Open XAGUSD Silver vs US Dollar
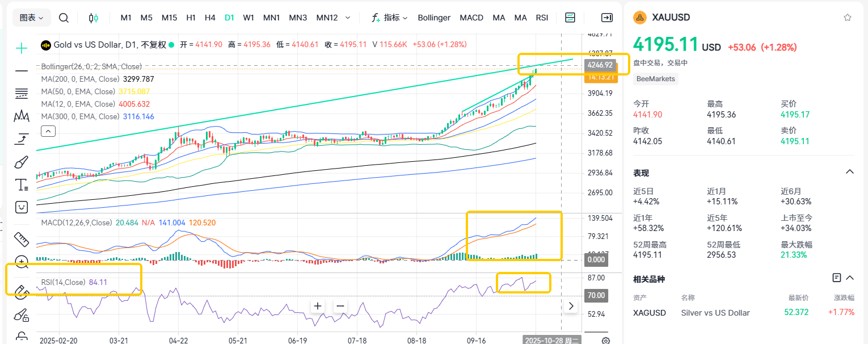868x344 pixels. [x=715, y=313]
